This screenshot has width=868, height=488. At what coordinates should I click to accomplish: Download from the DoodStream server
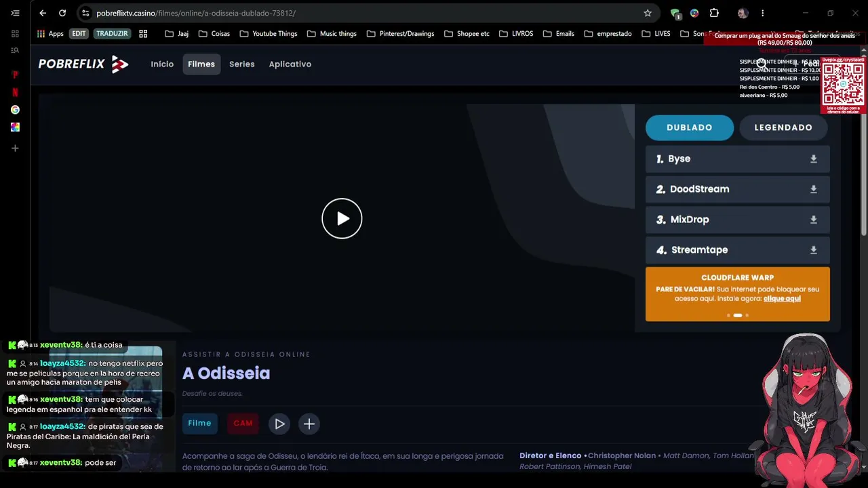(x=813, y=189)
